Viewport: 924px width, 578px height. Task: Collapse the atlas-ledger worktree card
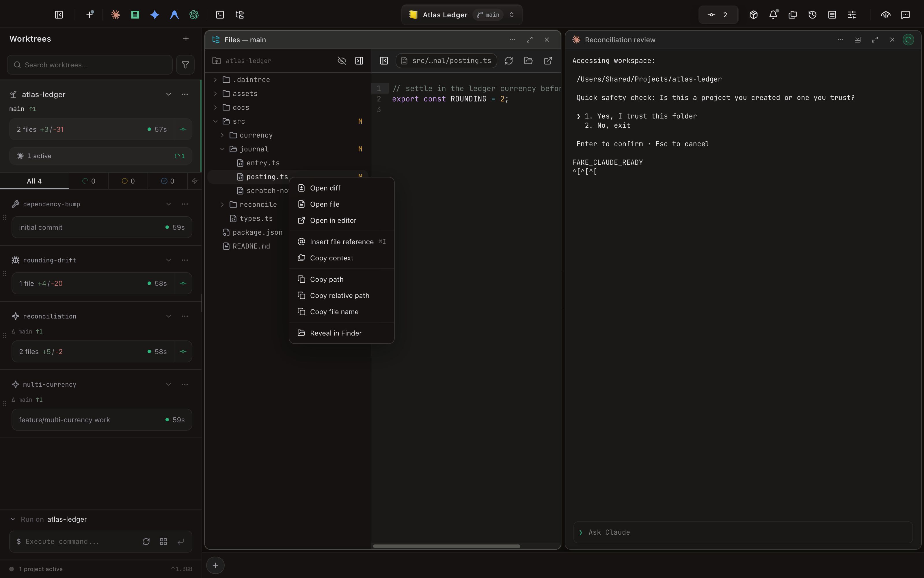[168, 94]
